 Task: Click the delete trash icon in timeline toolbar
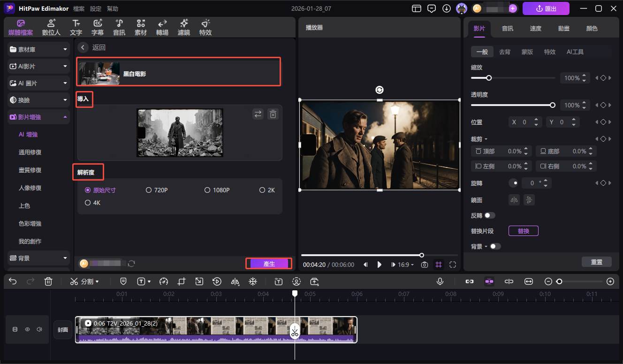(48, 281)
